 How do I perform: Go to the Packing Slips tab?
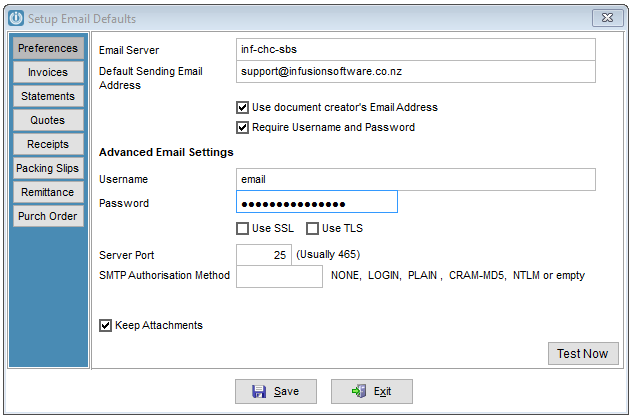point(48,168)
